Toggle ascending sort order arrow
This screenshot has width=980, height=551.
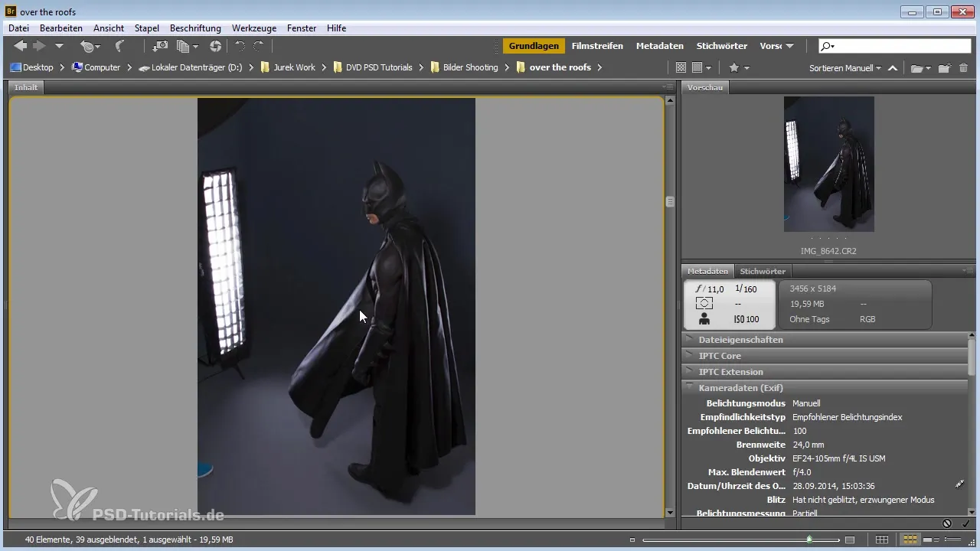893,68
